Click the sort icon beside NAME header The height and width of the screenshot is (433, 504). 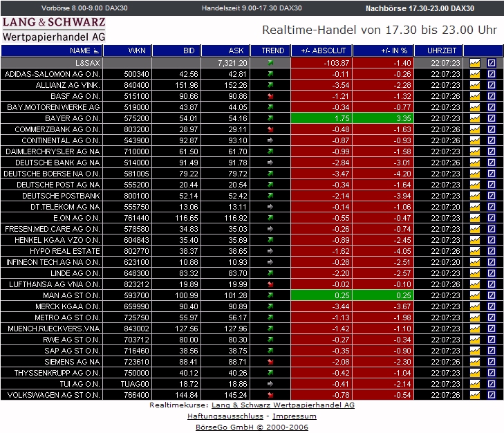pyautogui.click(x=96, y=50)
